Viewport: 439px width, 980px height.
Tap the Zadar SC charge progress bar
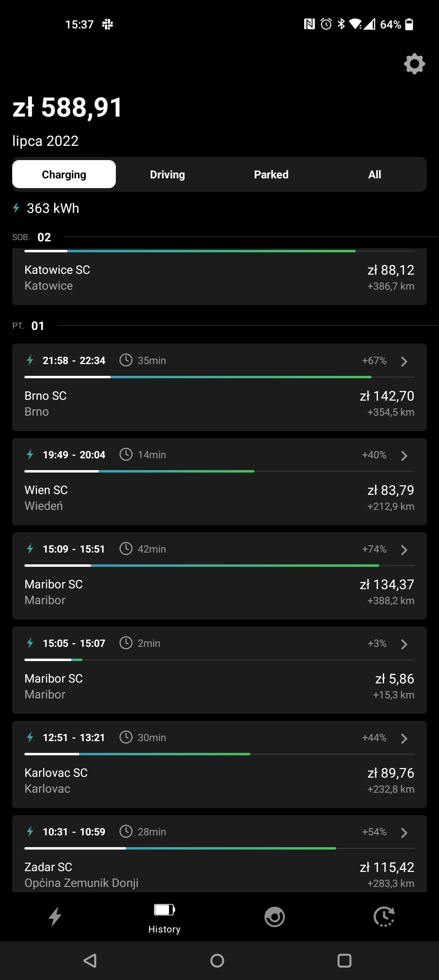coord(219,848)
